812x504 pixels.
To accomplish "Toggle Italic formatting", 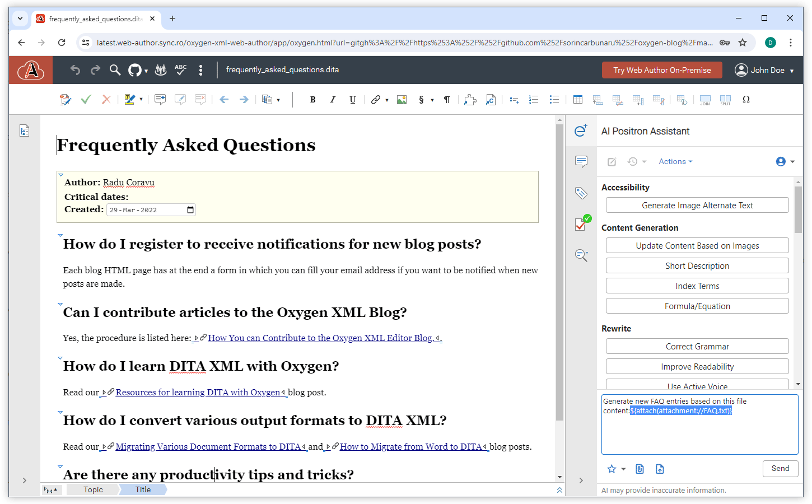I will [x=333, y=100].
